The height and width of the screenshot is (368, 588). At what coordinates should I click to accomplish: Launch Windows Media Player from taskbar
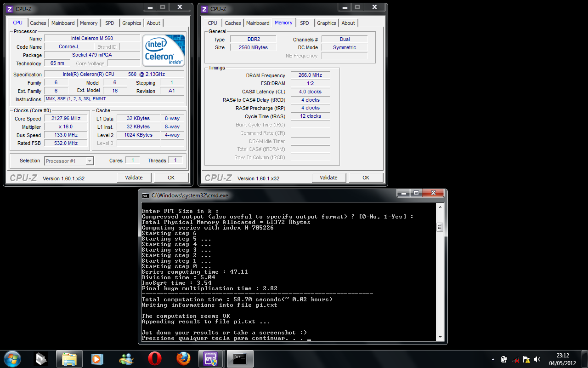(x=97, y=358)
